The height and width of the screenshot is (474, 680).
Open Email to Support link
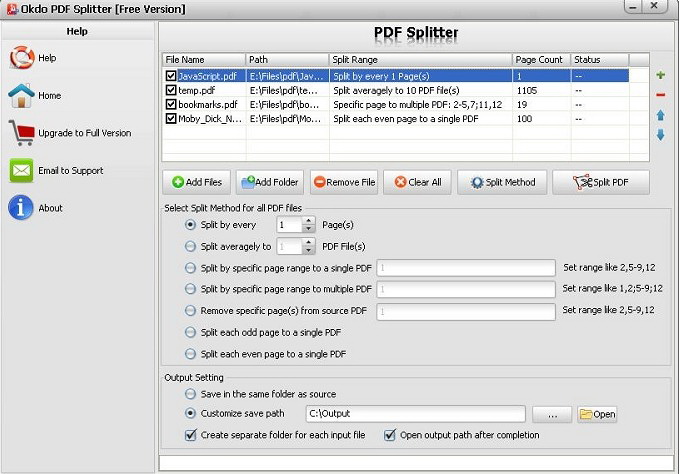pos(71,170)
